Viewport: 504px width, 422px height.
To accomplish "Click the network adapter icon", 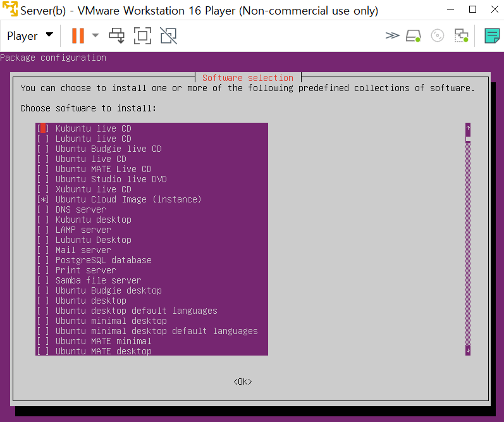I will pyautogui.click(x=461, y=35).
